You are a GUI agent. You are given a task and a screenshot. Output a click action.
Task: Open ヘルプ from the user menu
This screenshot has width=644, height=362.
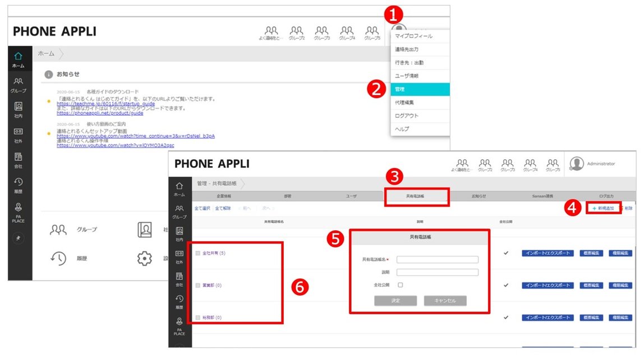(420, 129)
